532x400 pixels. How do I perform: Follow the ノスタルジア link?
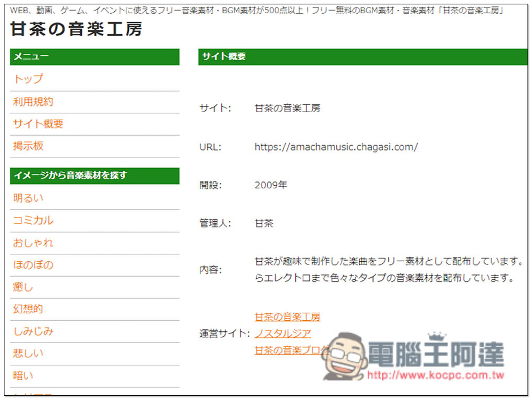tap(282, 334)
